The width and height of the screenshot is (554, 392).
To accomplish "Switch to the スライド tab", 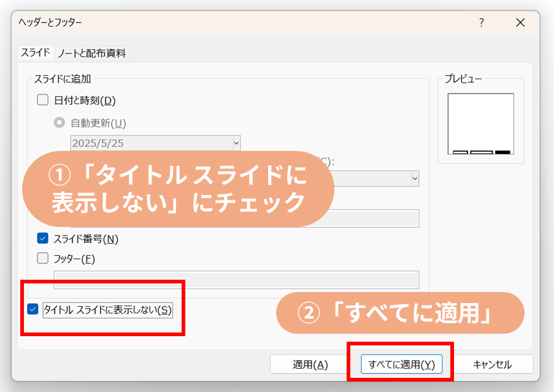I will [36, 53].
